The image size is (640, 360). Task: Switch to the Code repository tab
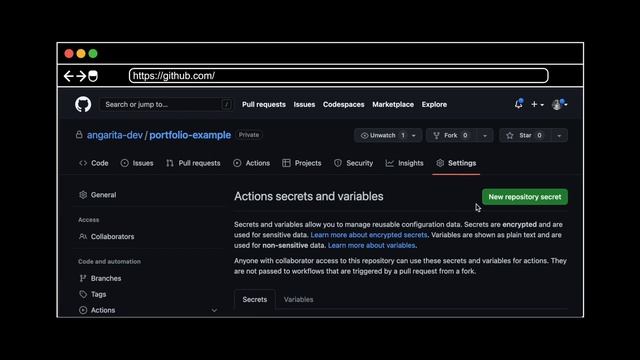point(94,163)
